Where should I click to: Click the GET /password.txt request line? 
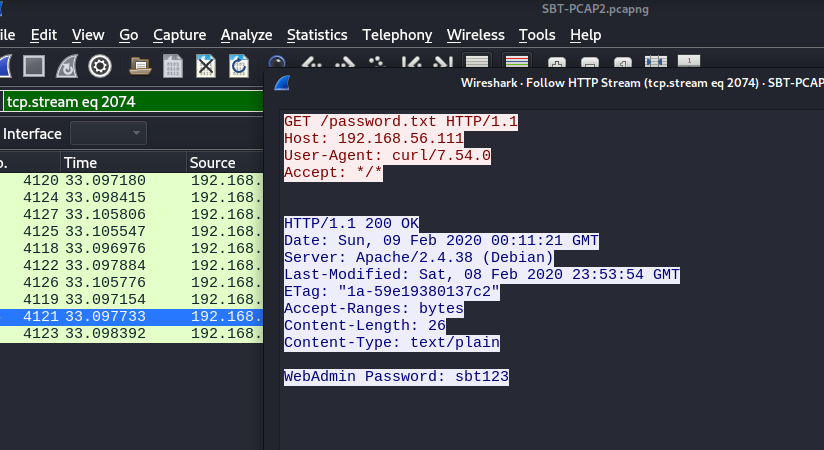coord(401,121)
